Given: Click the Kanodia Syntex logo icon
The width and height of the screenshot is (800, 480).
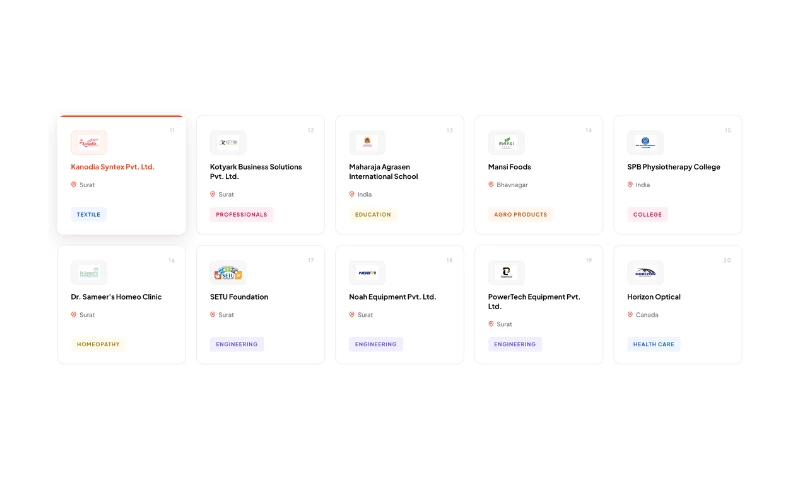Looking at the screenshot, I should point(89,142).
